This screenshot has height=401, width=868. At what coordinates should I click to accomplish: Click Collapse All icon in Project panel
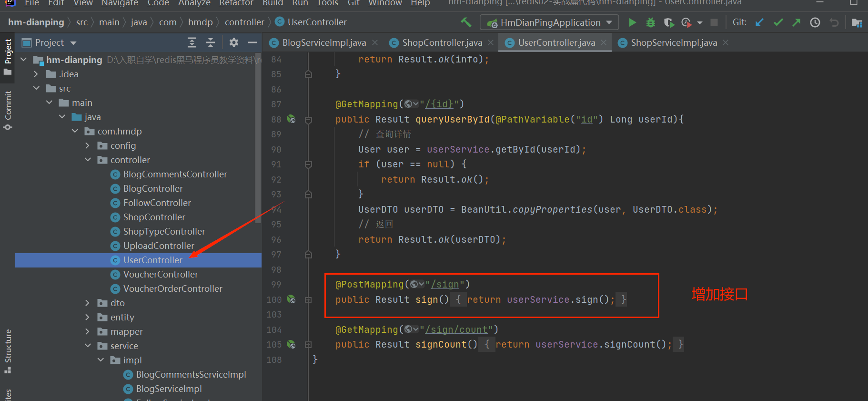coord(211,42)
